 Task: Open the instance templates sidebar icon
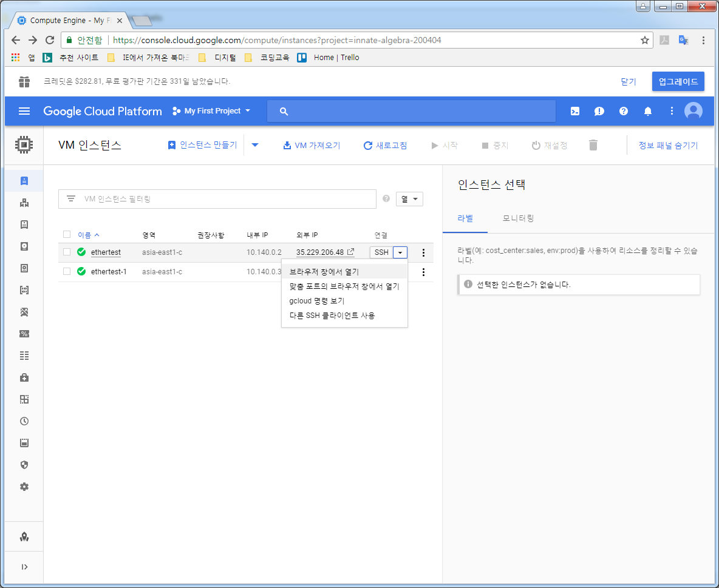[24, 225]
